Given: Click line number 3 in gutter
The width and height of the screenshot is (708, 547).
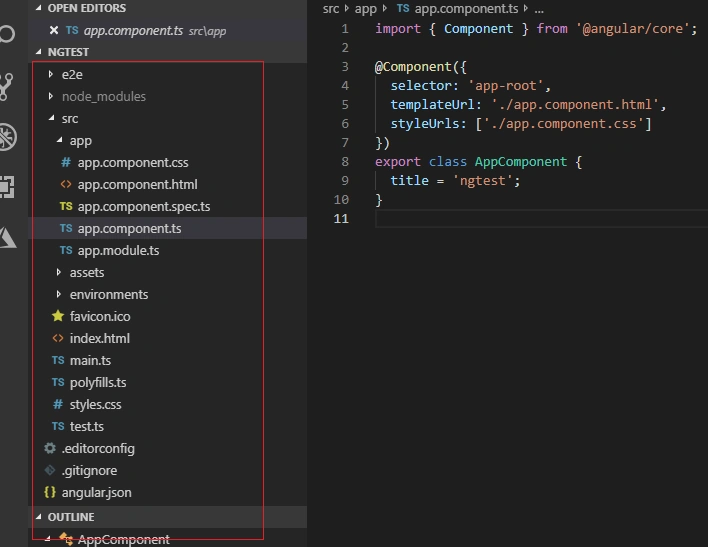Looking at the screenshot, I should click(345, 66).
